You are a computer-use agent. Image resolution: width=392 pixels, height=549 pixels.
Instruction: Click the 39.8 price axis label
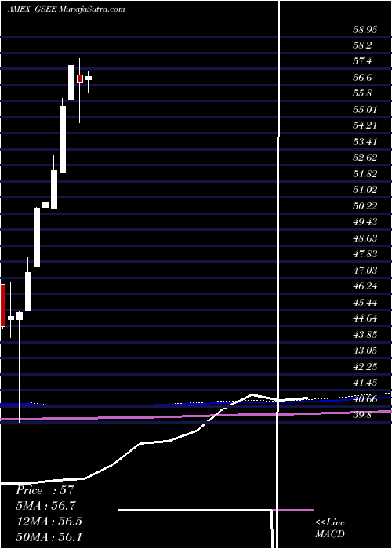coord(362,415)
